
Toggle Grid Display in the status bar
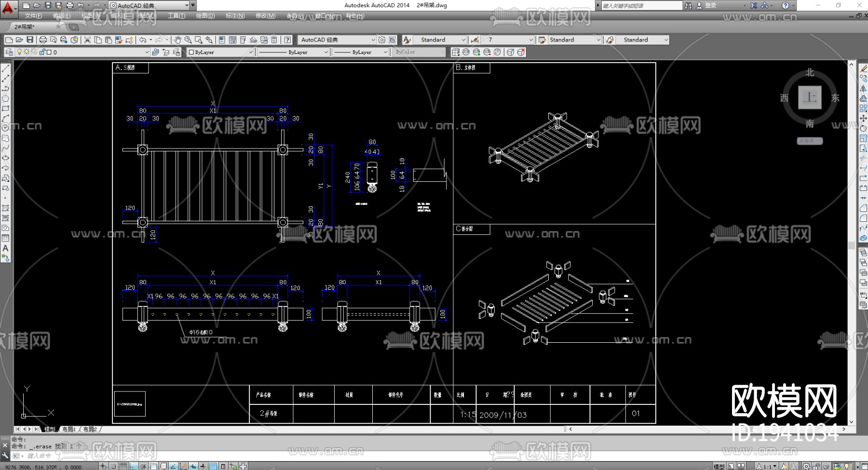tap(123, 466)
